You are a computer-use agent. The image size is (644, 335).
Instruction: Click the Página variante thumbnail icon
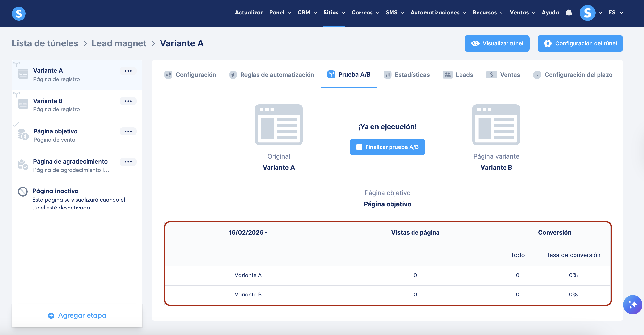click(x=496, y=125)
